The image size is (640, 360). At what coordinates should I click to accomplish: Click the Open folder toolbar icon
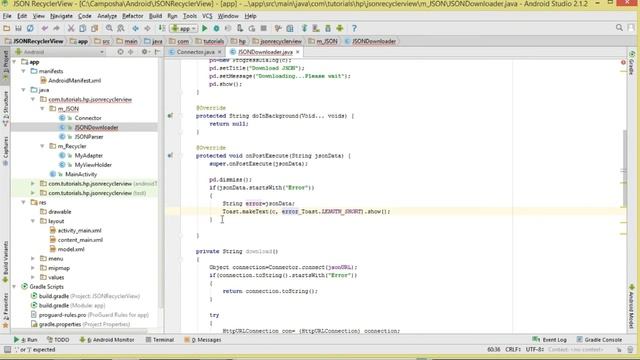click(x=7, y=28)
